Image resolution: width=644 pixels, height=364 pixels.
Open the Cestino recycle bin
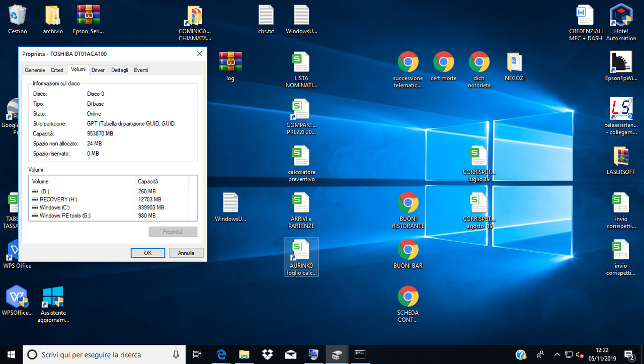[x=17, y=15]
